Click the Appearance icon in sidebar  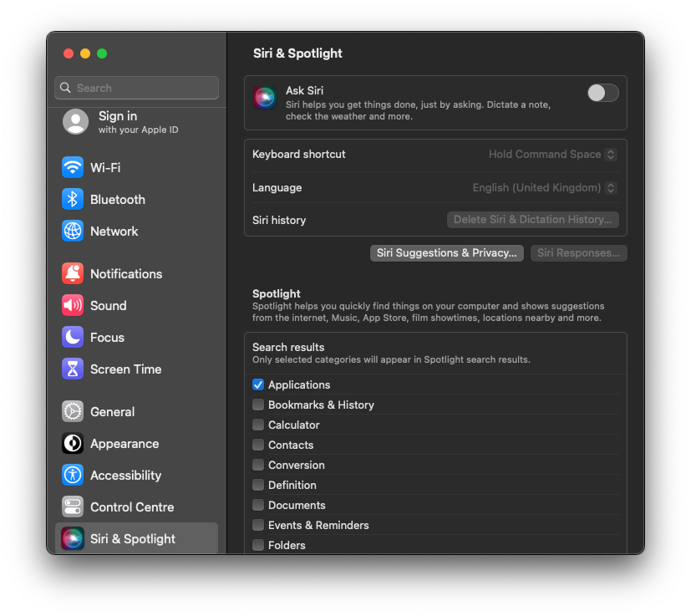(x=73, y=444)
